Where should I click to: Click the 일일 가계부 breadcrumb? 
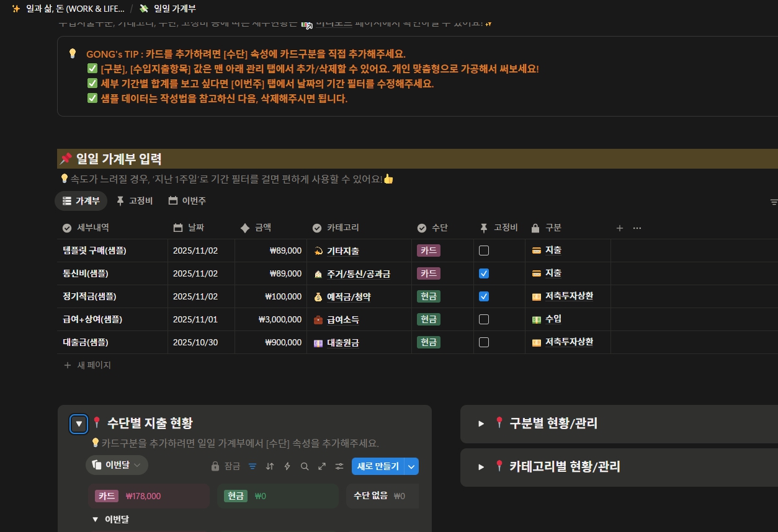(169, 9)
